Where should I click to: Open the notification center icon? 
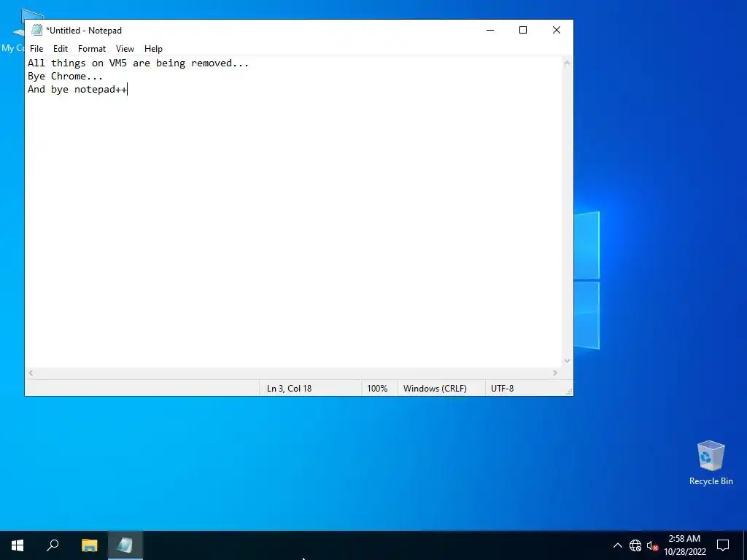pyautogui.click(x=723, y=545)
